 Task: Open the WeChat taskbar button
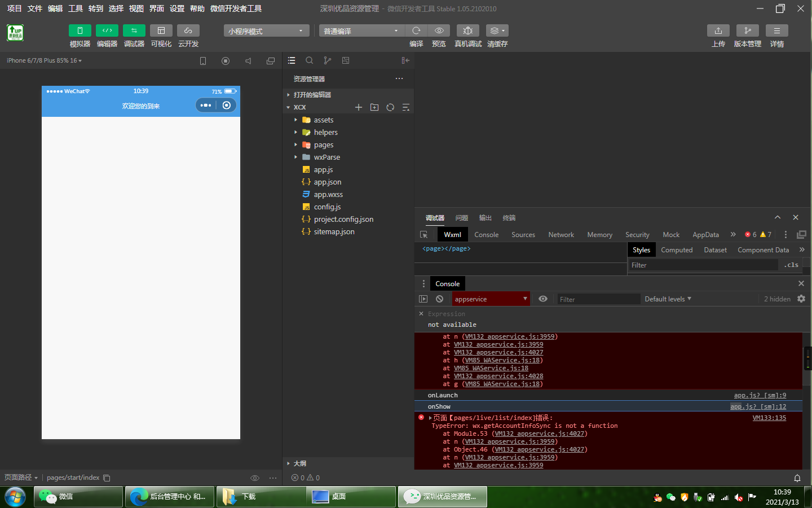(x=78, y=497)
